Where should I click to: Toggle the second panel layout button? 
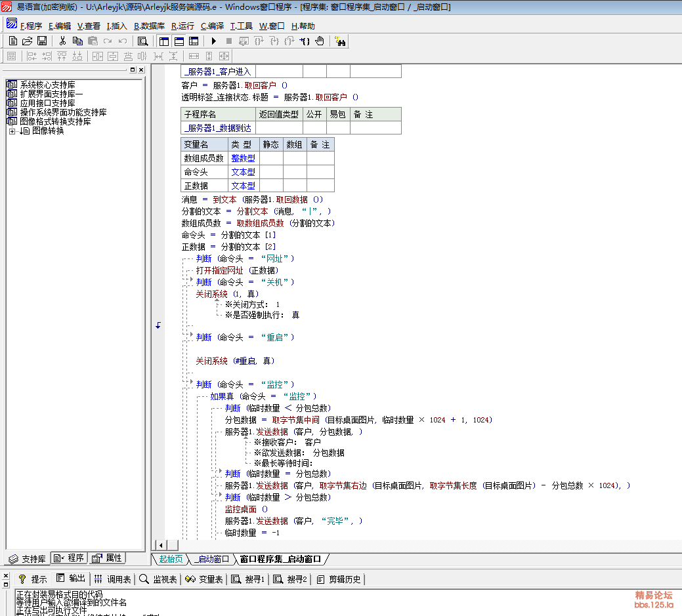(x=179, y=41)
